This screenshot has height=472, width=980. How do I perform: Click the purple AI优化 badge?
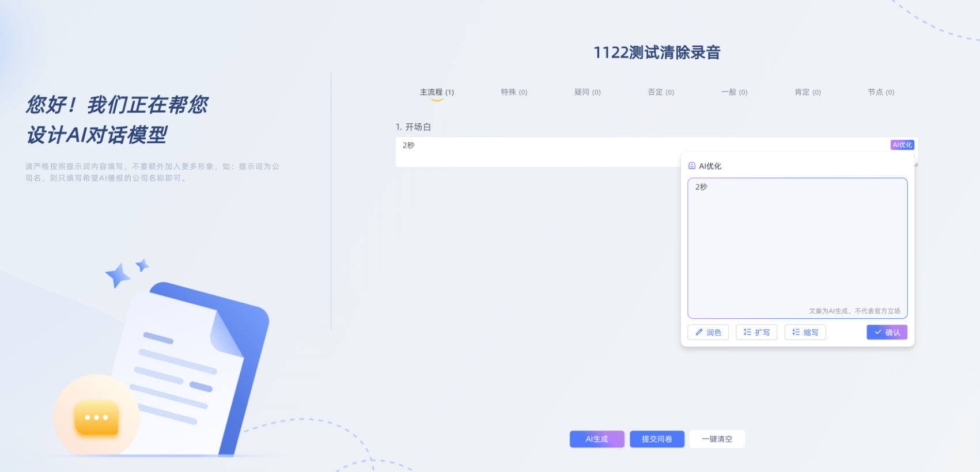tap(902, 145)
